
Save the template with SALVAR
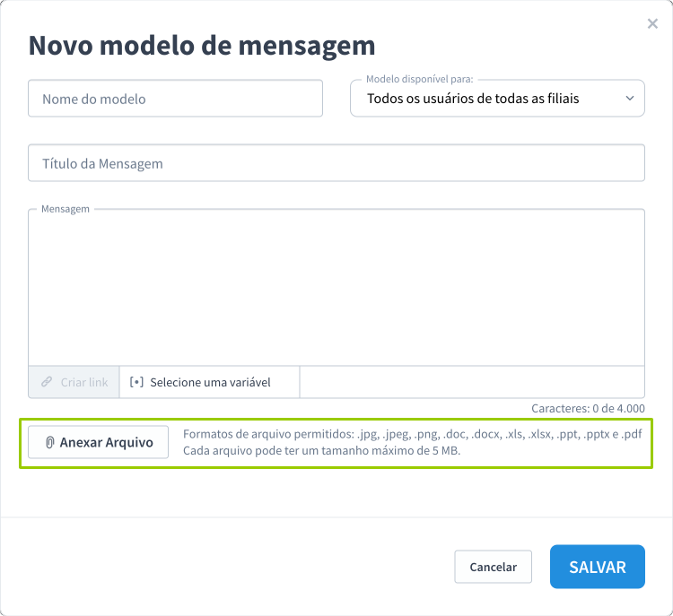click(597, 567)
